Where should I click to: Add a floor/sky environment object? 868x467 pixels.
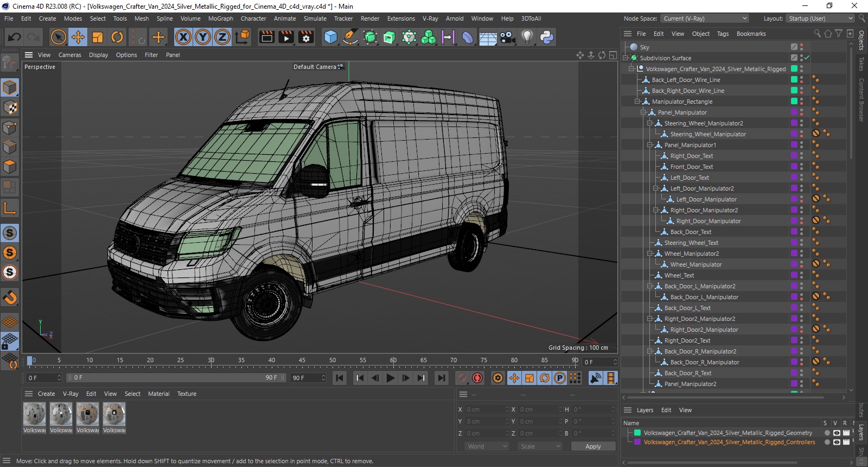[488, 37]
